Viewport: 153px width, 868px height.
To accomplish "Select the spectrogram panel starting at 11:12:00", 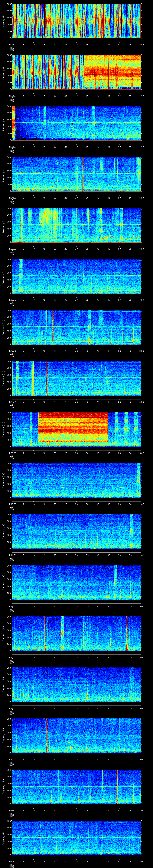I will coord(77,582).
